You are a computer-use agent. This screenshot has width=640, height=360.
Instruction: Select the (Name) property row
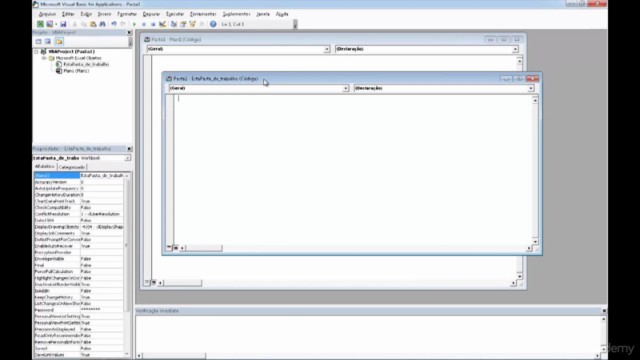(78, 176)
